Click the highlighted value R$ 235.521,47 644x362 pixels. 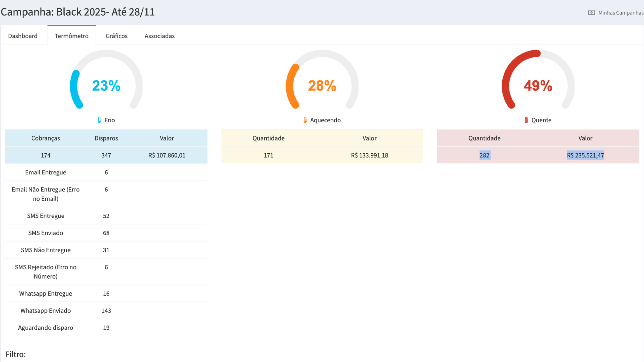click(585, 155)
